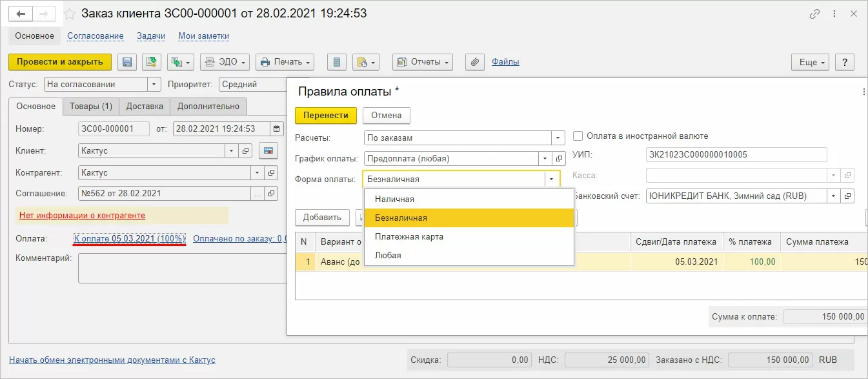Enable Оплата в иностранной валюте checkbox
This screenshot has width=868, height=379.
coord(578,136)
